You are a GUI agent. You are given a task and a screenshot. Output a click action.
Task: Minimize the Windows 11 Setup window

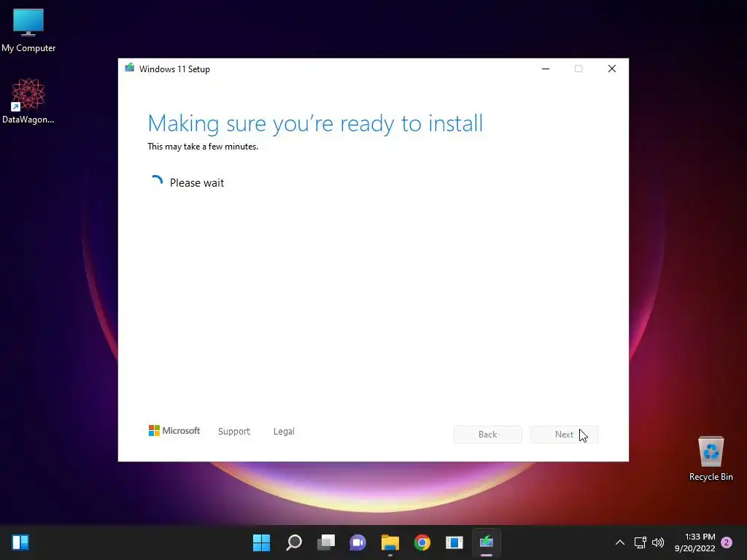(546, 69)
